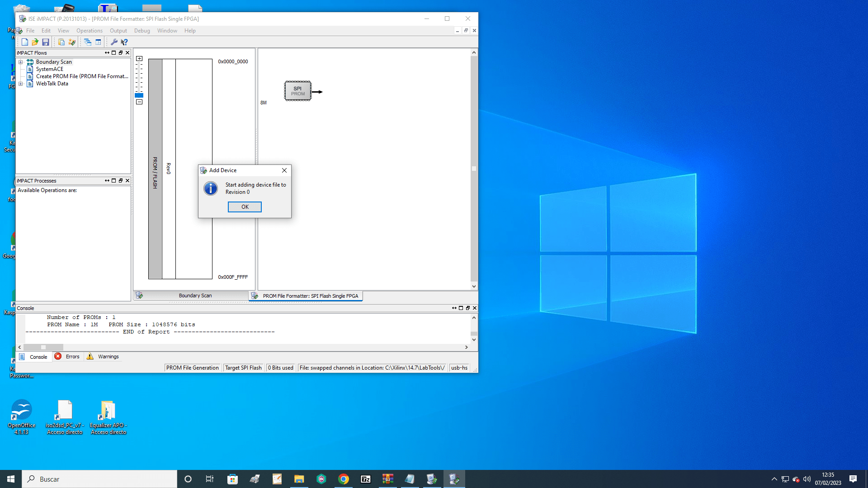Viewport: 868px width, 488px height.
Task: Click the Buscar taskbar search box
Action: coord(99,479)
